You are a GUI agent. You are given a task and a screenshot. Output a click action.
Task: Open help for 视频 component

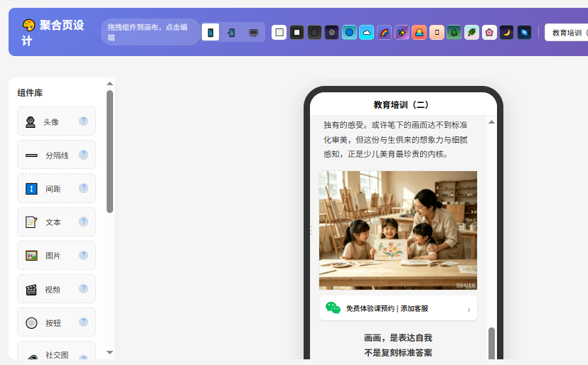84,288
